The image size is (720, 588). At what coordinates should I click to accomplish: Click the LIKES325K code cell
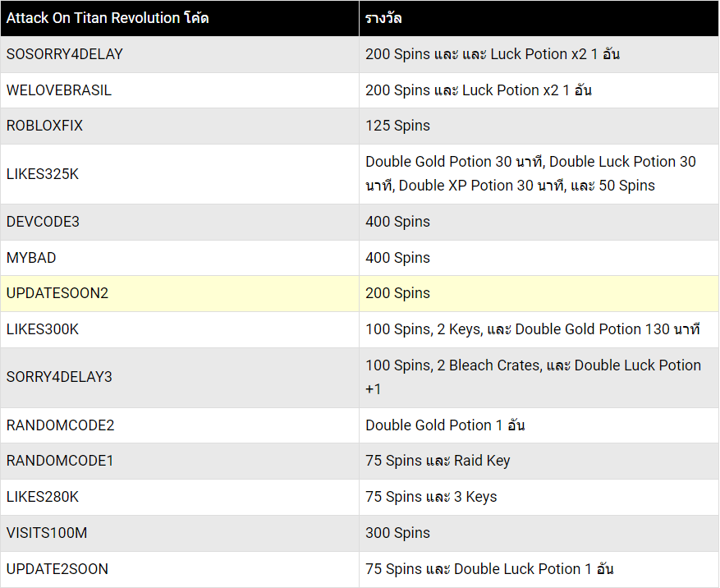(x=180, y=174)
